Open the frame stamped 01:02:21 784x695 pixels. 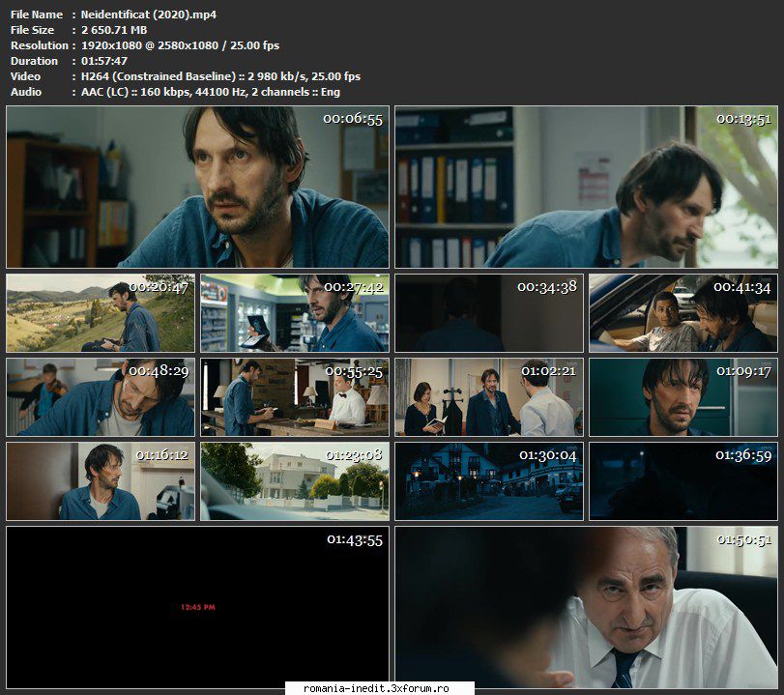click(x=489, y=397)
